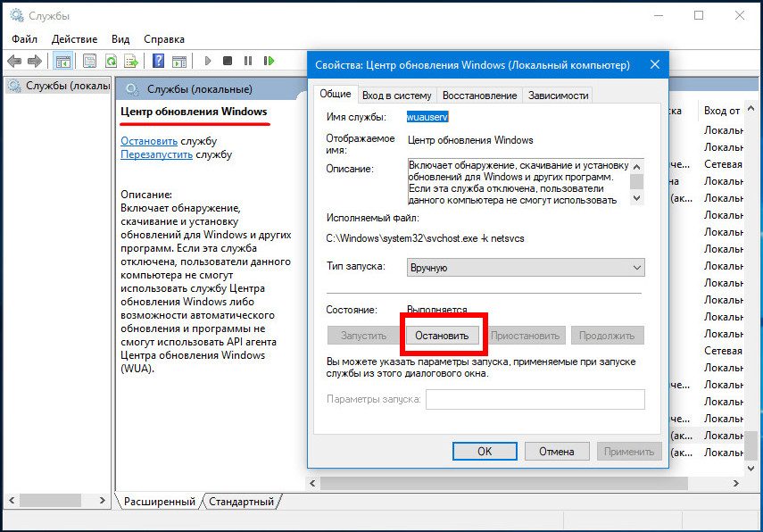Click the description box down arrow
This screenshot has width=763, height=532.
coord(636,198)
